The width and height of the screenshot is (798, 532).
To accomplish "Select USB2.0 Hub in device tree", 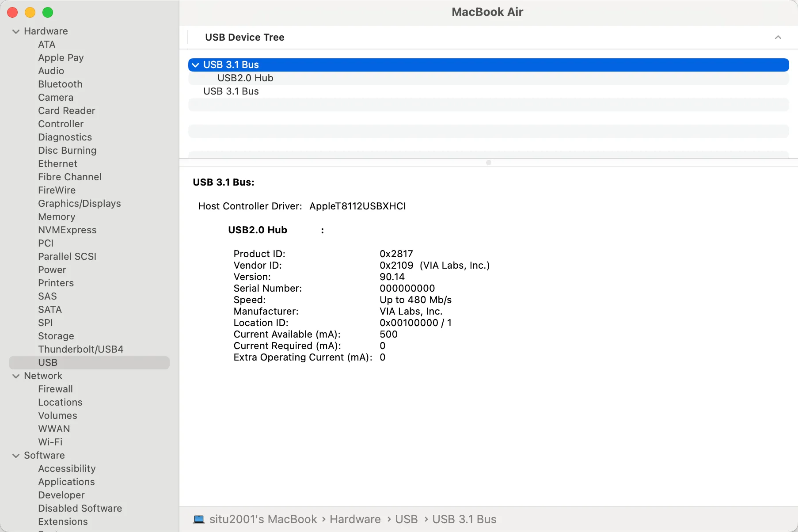I will tap(245, 78).
